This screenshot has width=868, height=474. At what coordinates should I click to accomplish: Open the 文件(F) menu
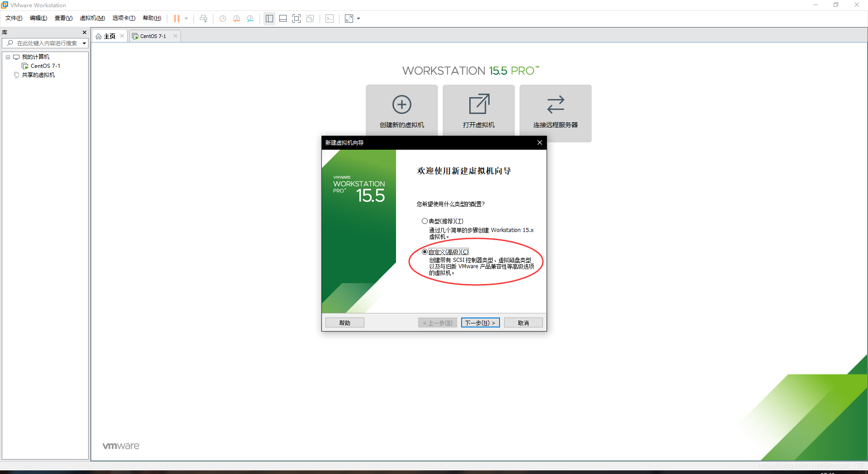tap(14, 18)
